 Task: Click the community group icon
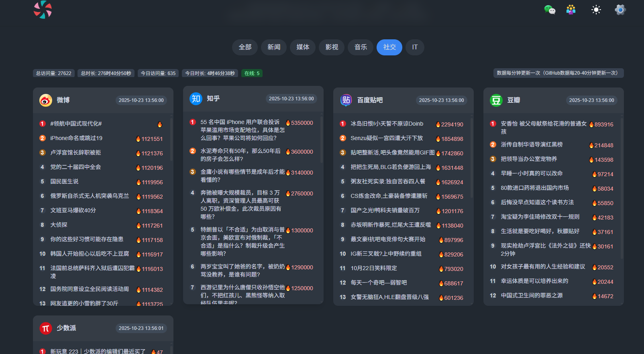coord(571,10)
